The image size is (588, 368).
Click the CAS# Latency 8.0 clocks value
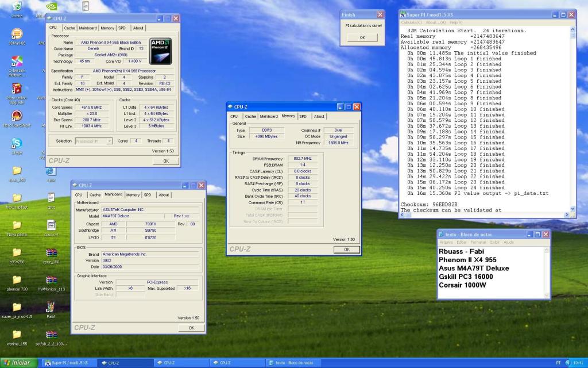[303, 171]
